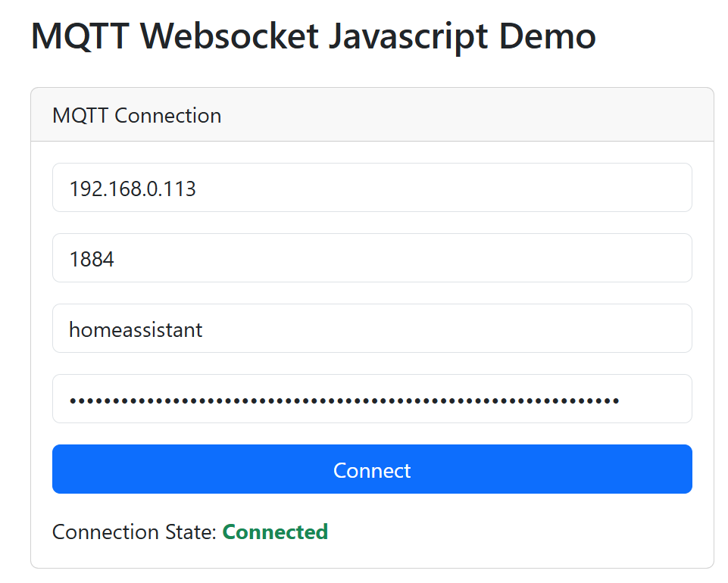Click the "Connect" label on the blue button
This screenshot has width=728, height=583.
372,470
